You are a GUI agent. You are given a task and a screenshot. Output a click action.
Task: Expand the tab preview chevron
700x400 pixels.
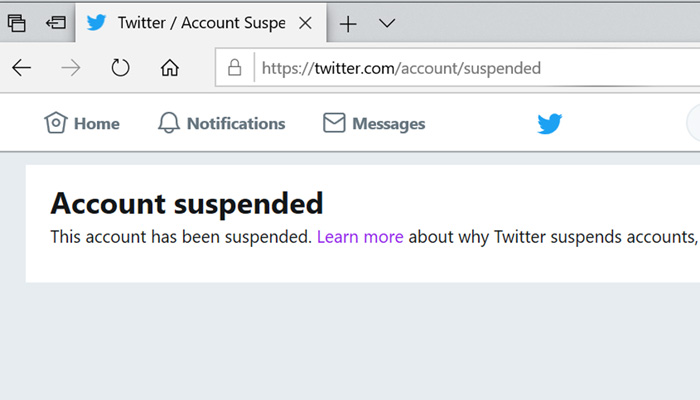[387, 23]
